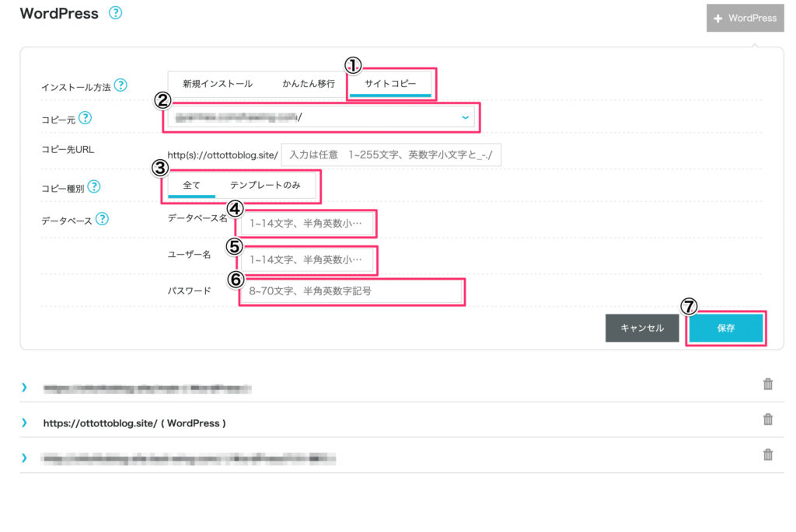Open help icon beside コピー元
The image size is (796, 532).
coord(86,117)
